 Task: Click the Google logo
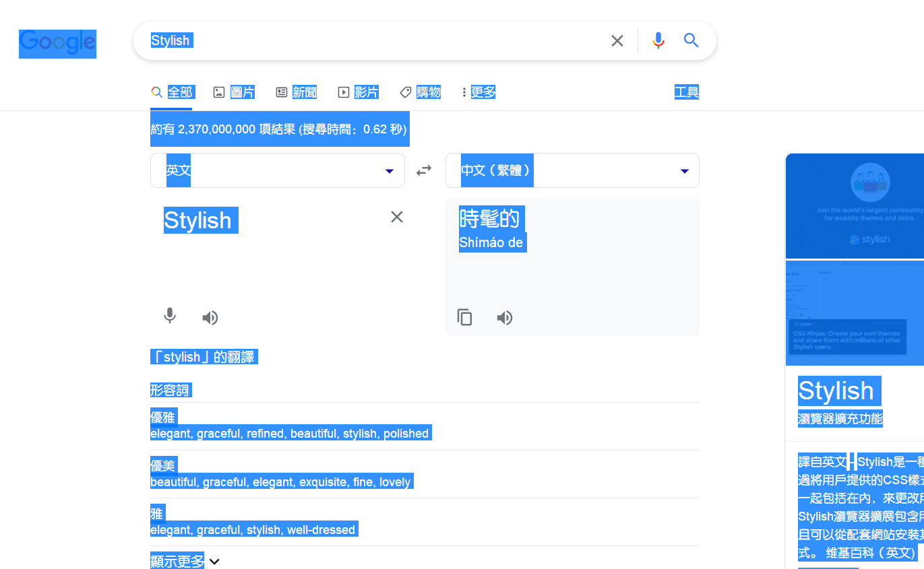57,43
